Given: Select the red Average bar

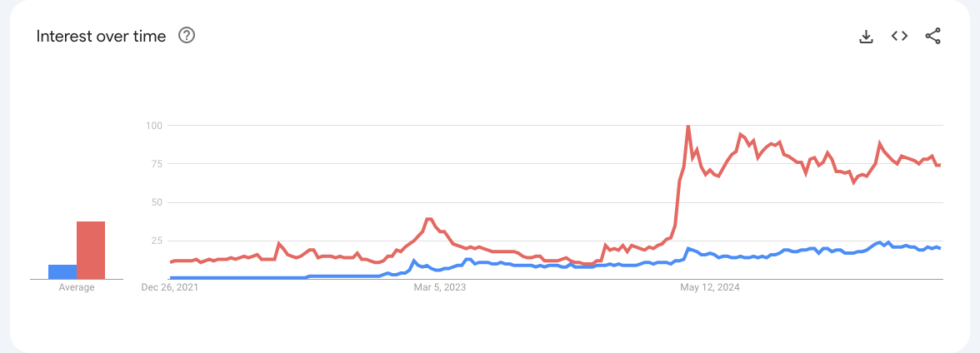Looking at the screenshot, I should [91, 250].
